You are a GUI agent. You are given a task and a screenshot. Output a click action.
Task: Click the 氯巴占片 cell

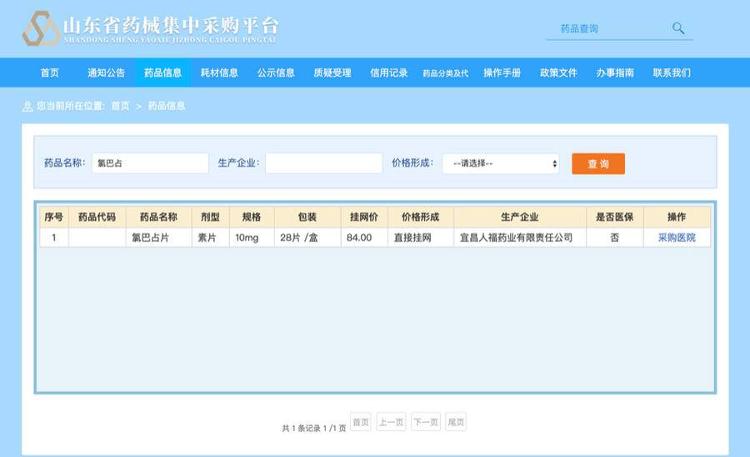pos(159,237)
